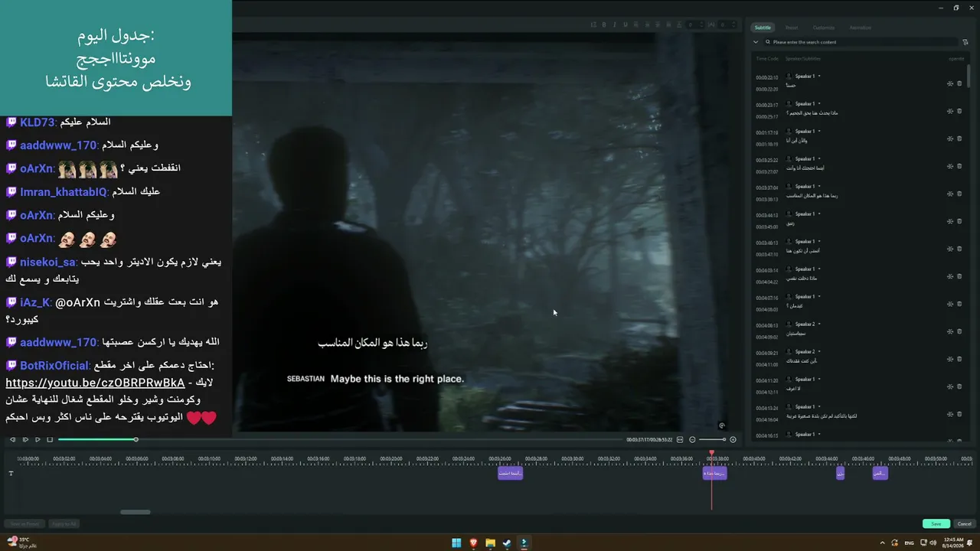Image resolution: width=980 pixels, height=551 pixels.
Task: Zoom in the timeline with the plus icon
Action: tap(733, 439)
